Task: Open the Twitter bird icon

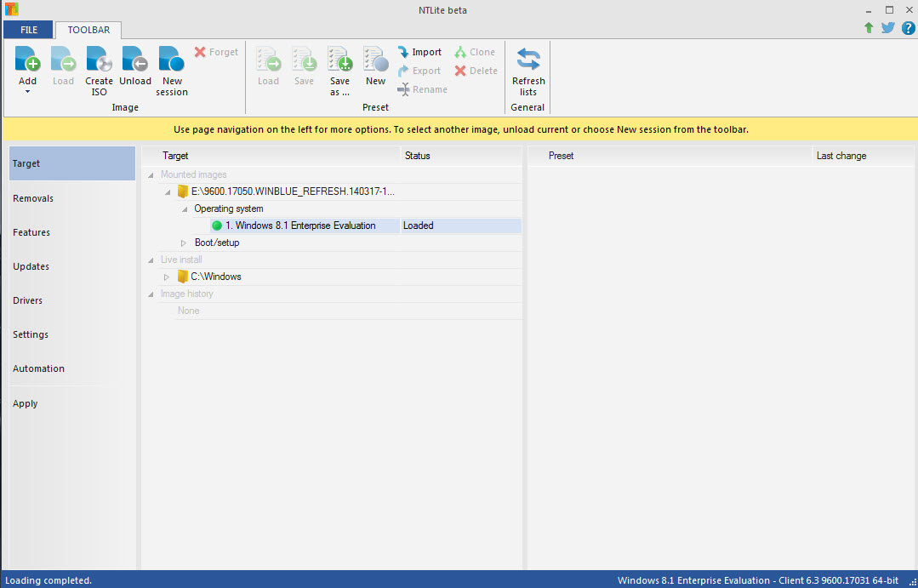Action: (x=888, y=27)
